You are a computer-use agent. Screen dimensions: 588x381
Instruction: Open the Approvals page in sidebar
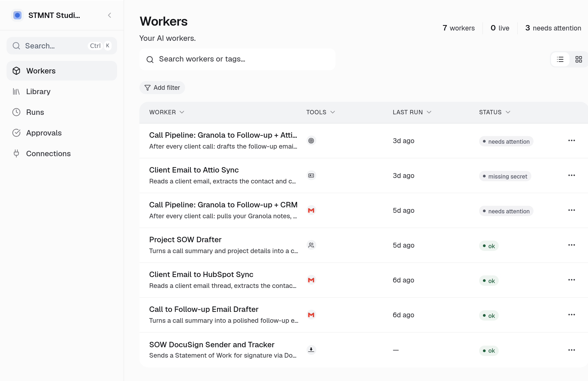pos(62,133)
